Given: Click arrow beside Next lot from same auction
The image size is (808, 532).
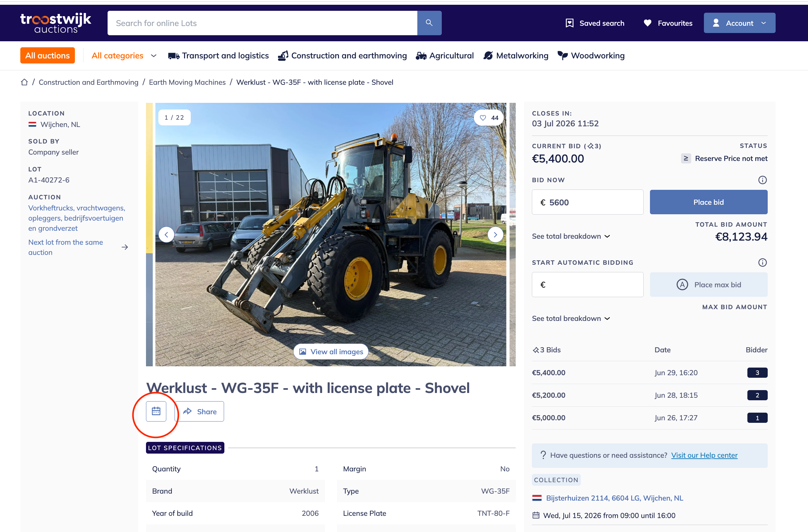Looking at the screenshot, I should click(x=125, y=247).
